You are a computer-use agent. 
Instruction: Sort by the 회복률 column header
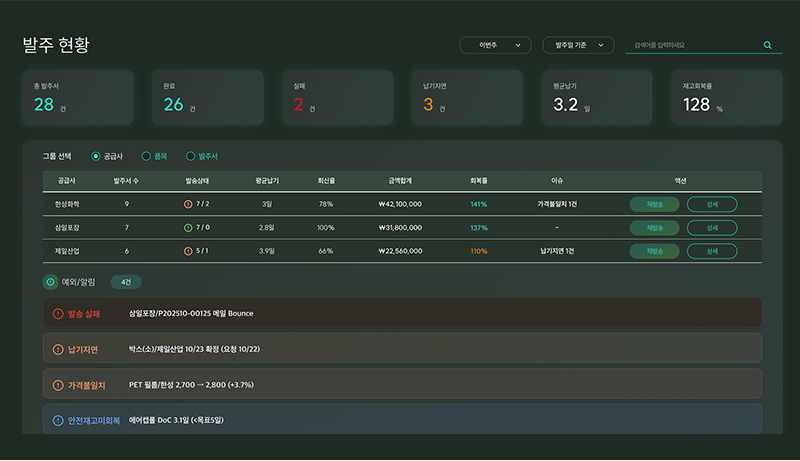(478, 181)
